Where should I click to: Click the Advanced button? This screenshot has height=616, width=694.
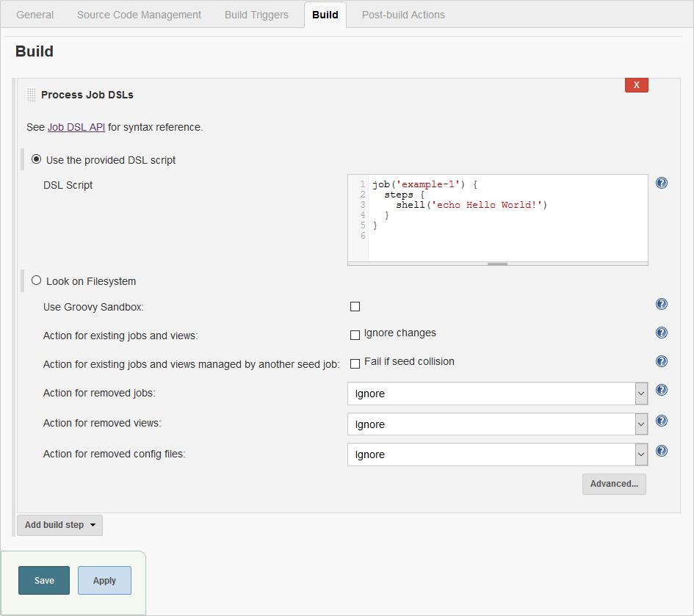pyautogui.click(x=614, y=484)
